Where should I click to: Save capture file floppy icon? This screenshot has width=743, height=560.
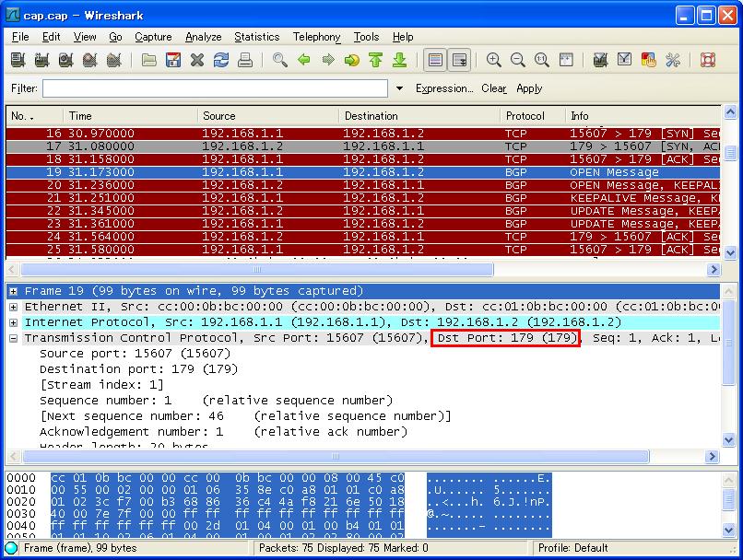click(x=173, y=60)
